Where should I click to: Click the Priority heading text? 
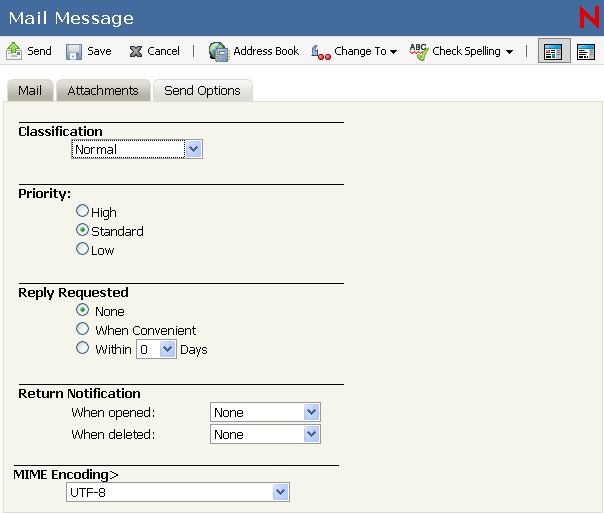click(45, 193)
